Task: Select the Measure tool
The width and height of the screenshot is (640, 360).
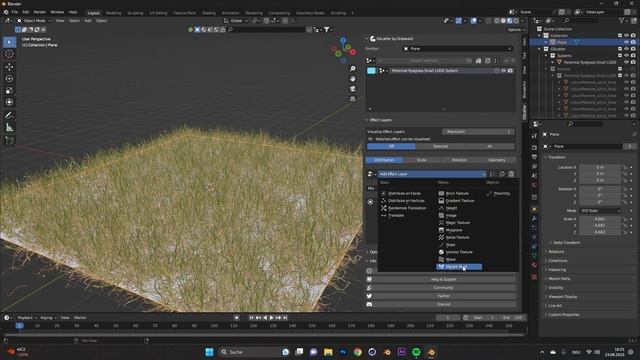Action: tap(9, 128)
